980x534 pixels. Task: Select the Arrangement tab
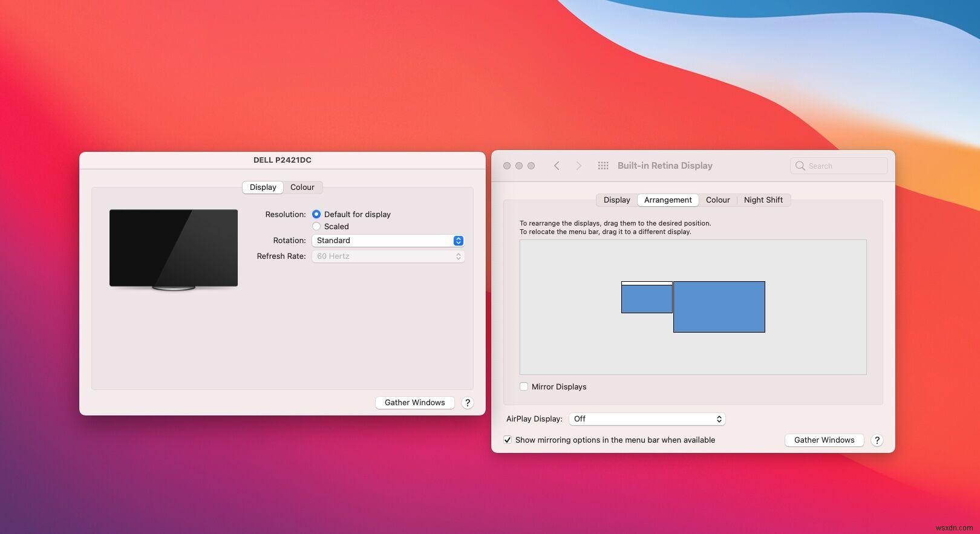[x=668, y=200]
